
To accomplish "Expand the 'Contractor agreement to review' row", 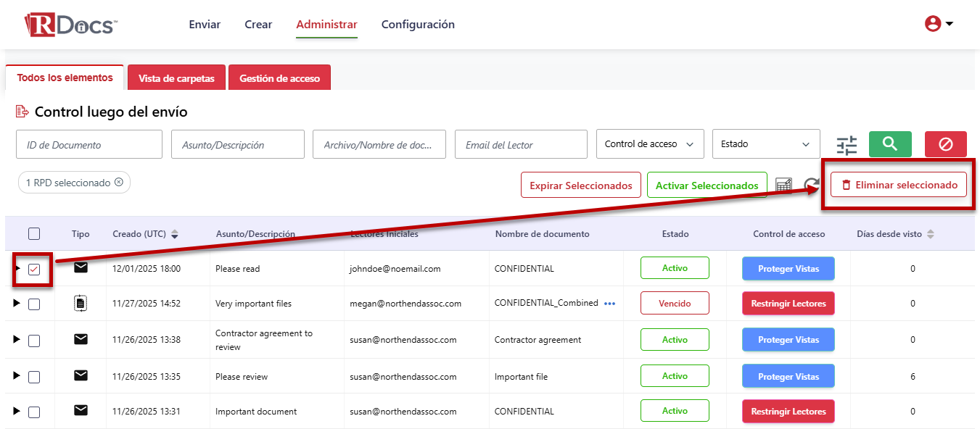I will tap(17, 340).
